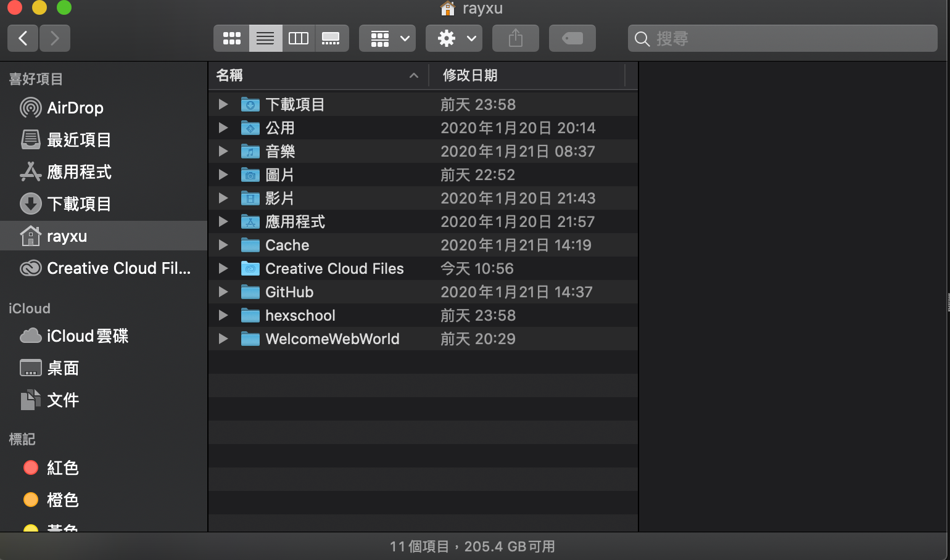Go forward with the right arrow button

point(55,38)
